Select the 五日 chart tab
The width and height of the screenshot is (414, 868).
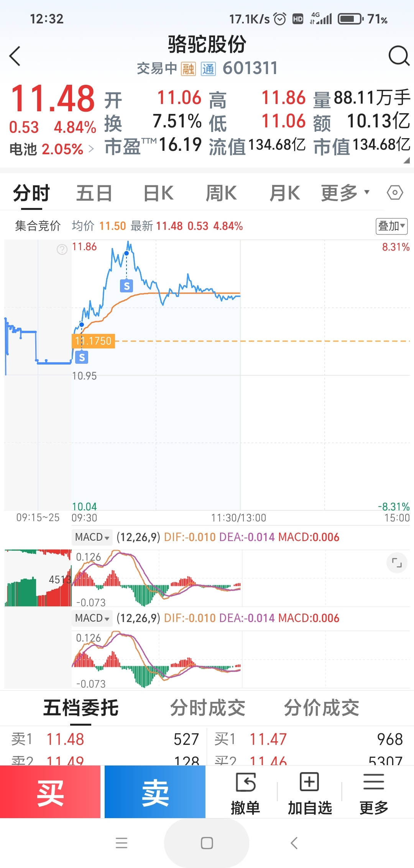coord(94,193)
